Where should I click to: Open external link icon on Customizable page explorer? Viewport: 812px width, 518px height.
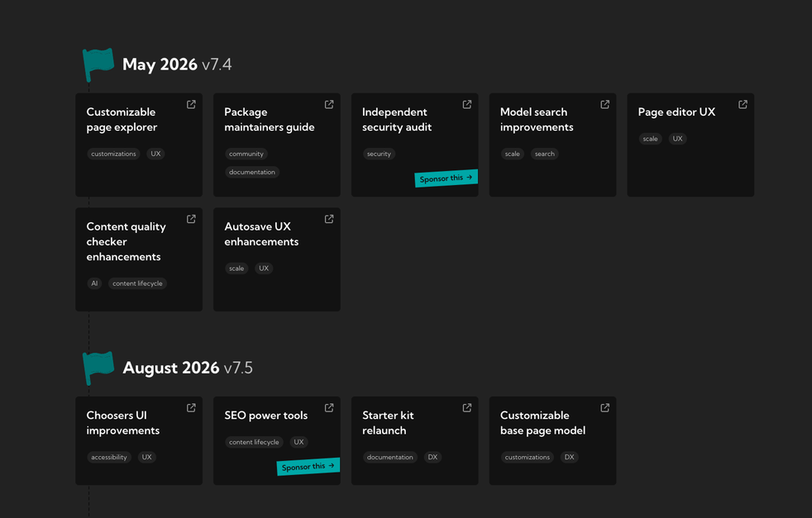[191, 104]
